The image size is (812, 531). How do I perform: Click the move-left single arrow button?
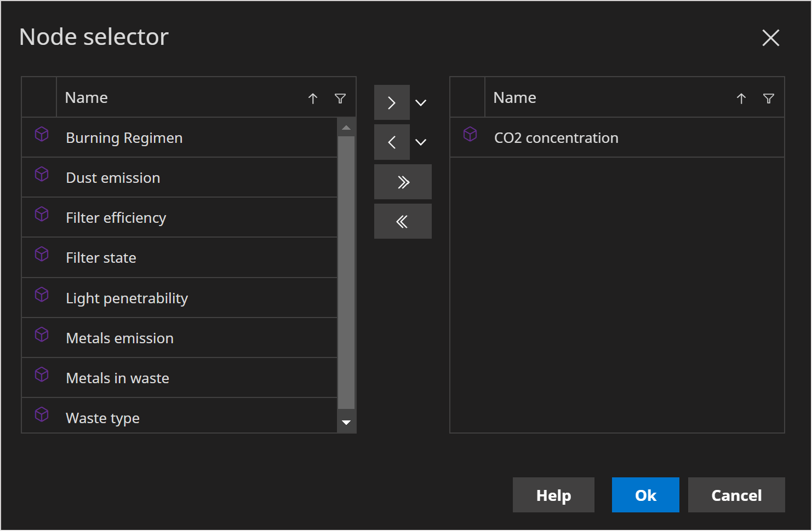(392, 142)
